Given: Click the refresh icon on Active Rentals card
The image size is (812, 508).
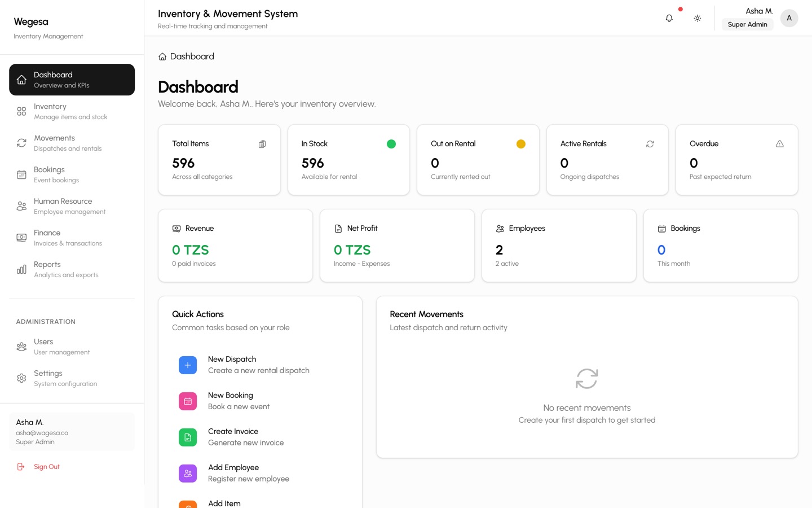Looking at the screenshot, I should point(650,144).
